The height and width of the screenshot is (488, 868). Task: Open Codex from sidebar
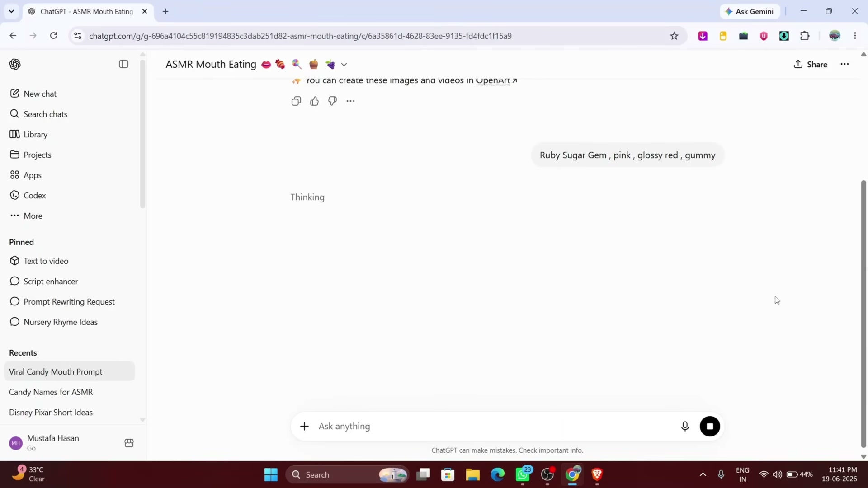click(69, 195)
